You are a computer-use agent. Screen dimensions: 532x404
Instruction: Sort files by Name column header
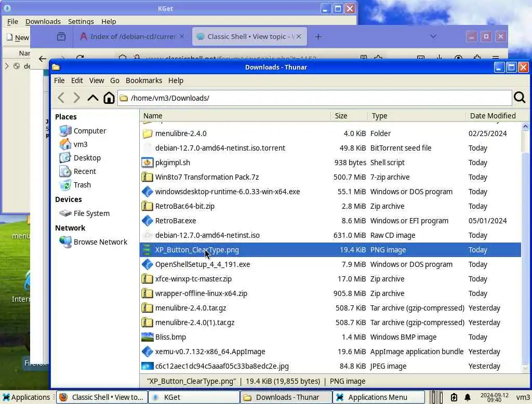pyautogui.click(x=235, y=116)
